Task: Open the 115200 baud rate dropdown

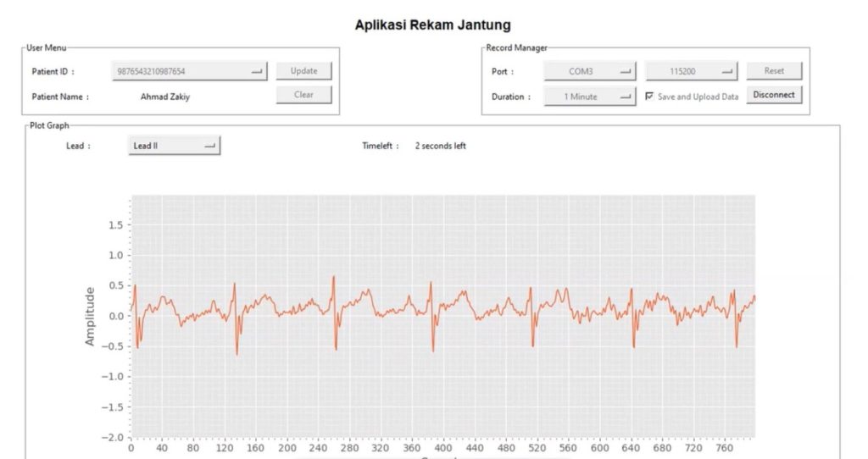Action: pos(691,72)
